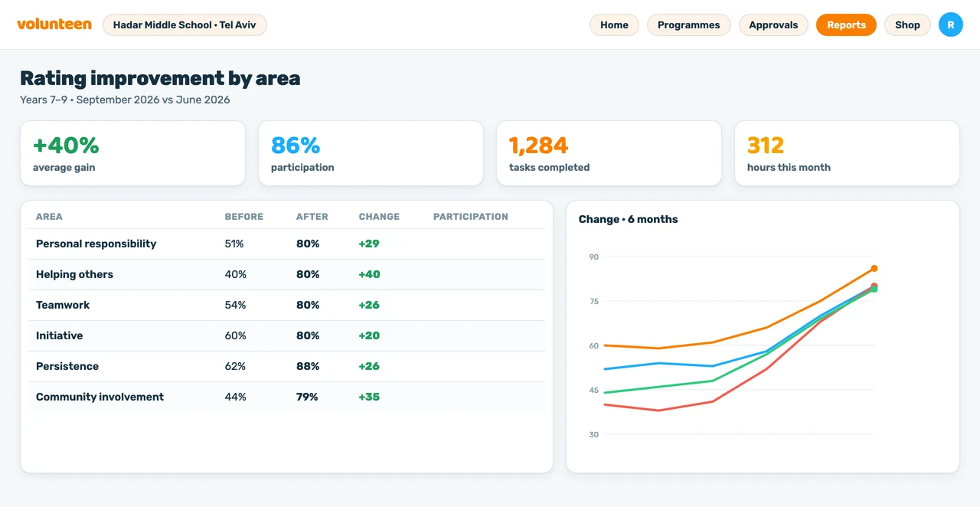The height and width of the screenshot is (507, 980).
Task: Click the 51% before value
Action: (x=234, y=244)
